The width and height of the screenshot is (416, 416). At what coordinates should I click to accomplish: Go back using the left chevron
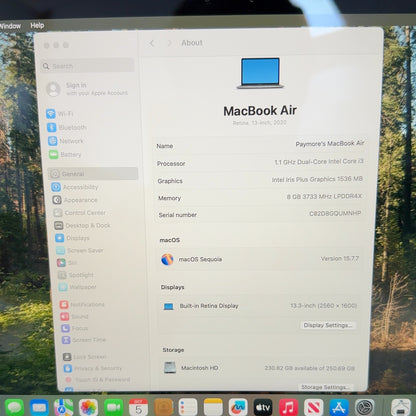coord(152,43)
